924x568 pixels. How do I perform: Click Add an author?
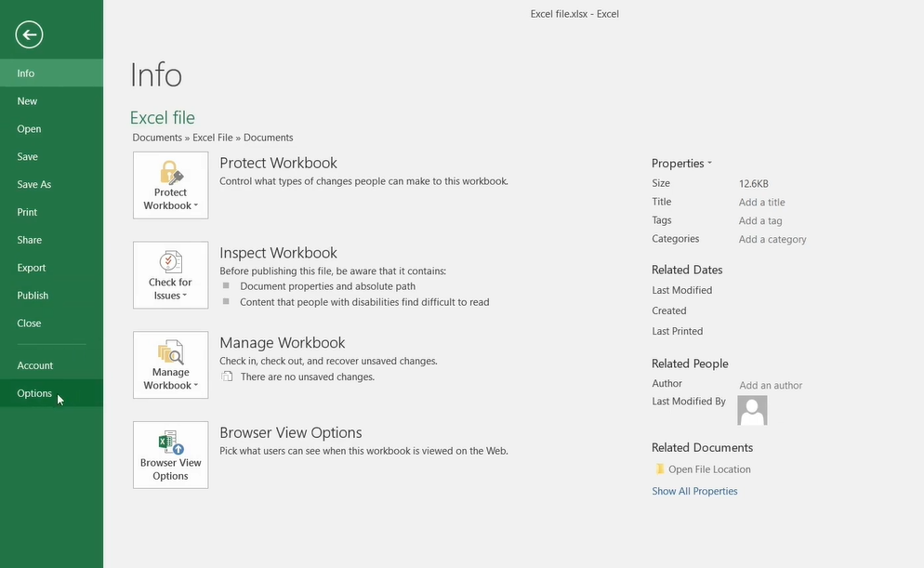coord(771,385)
